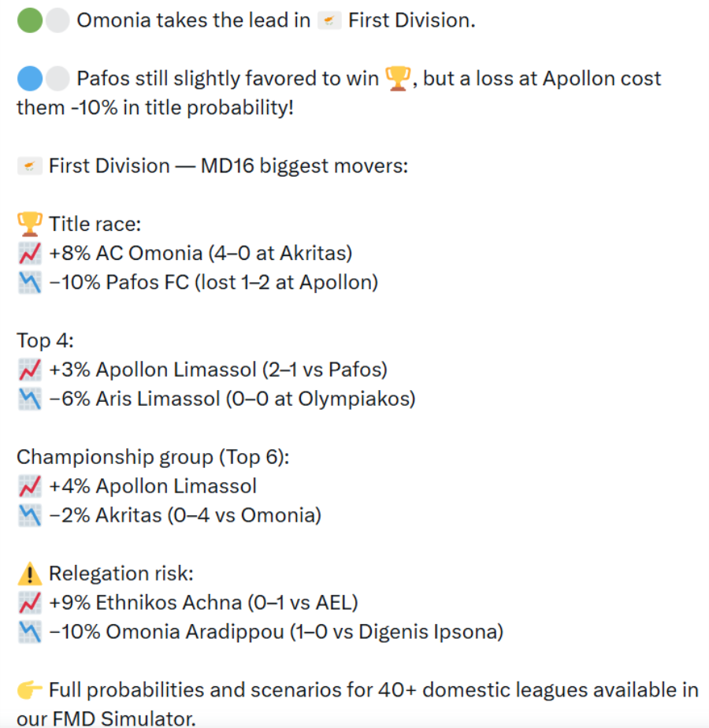Click the rising chart emoji beside +8% AC Omonia
Viewport: 709px width, 728px height.
click(29, 254)
